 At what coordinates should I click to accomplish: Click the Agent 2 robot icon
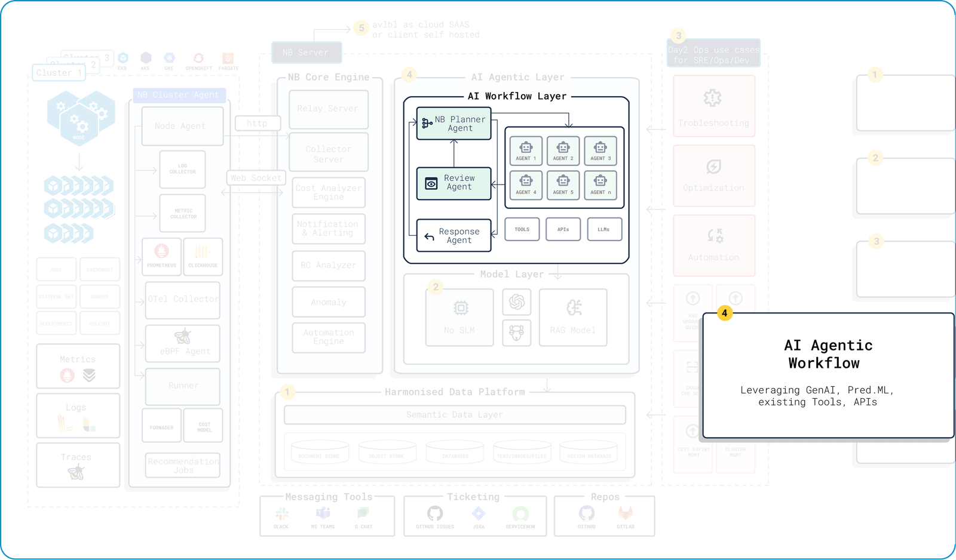(563, 147)
